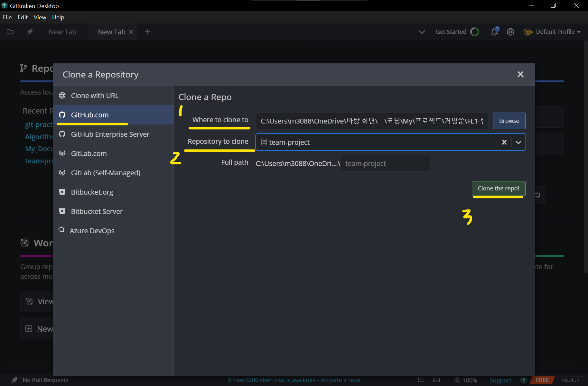The height and width of the screenshot is (386, 588).
Task: Open the Edit menu
Action: click(23, 17)
